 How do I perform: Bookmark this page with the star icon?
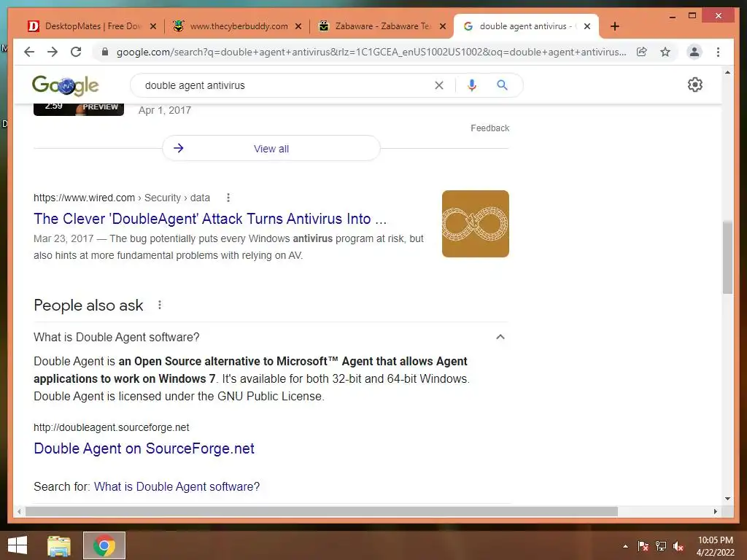tap(665, 52)
